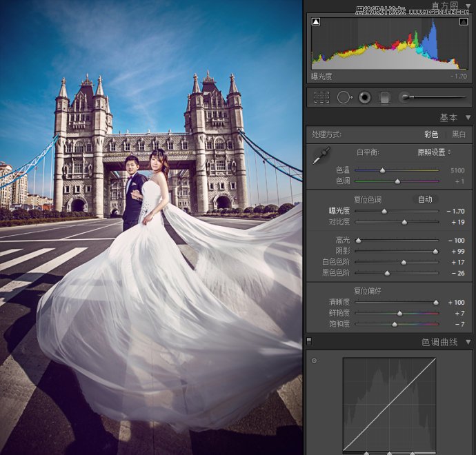The width and height of the screenshot is (476, 455).
Task: Click 复位偏好 to reset presence
Action: point(367,291)
